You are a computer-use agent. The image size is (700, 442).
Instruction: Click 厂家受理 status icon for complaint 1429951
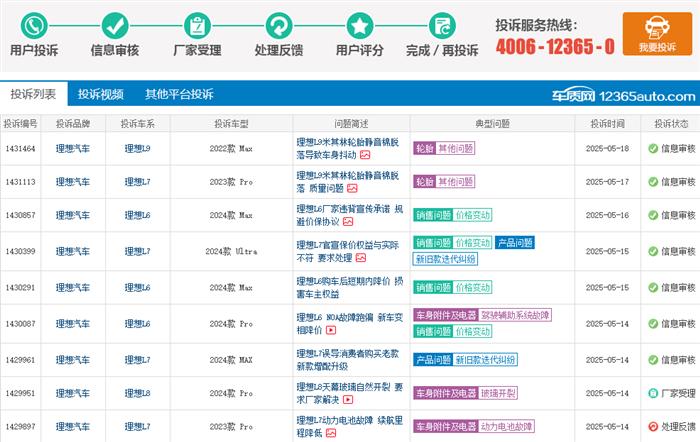click(x=653, y=393)
